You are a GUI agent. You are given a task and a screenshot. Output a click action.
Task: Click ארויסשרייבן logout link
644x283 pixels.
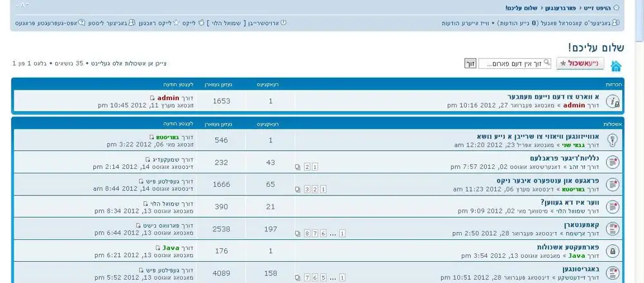[x=263, y=23]
